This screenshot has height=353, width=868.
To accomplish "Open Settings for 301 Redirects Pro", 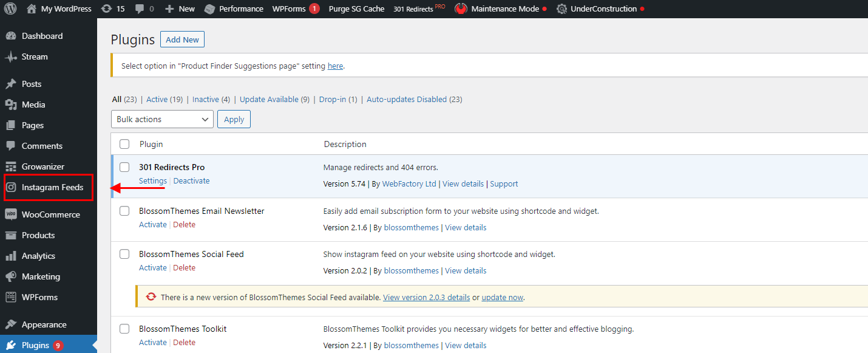I will 153,180.
